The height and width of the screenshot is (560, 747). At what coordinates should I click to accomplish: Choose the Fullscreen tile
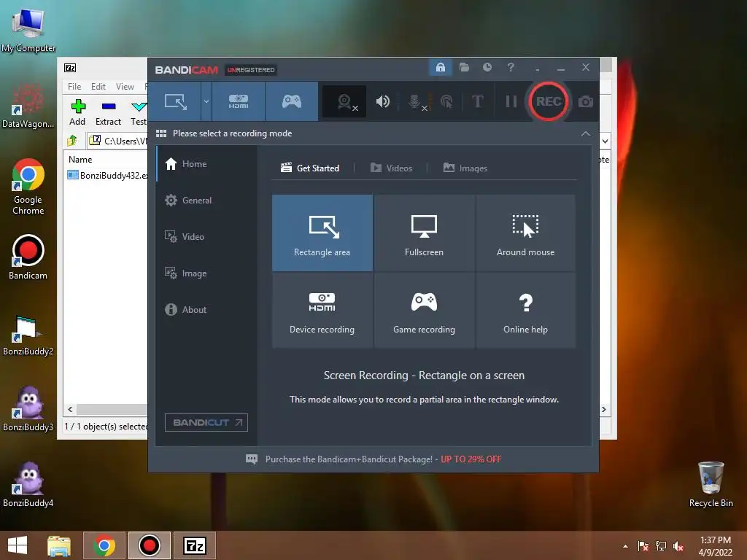(x=424, y=233)
